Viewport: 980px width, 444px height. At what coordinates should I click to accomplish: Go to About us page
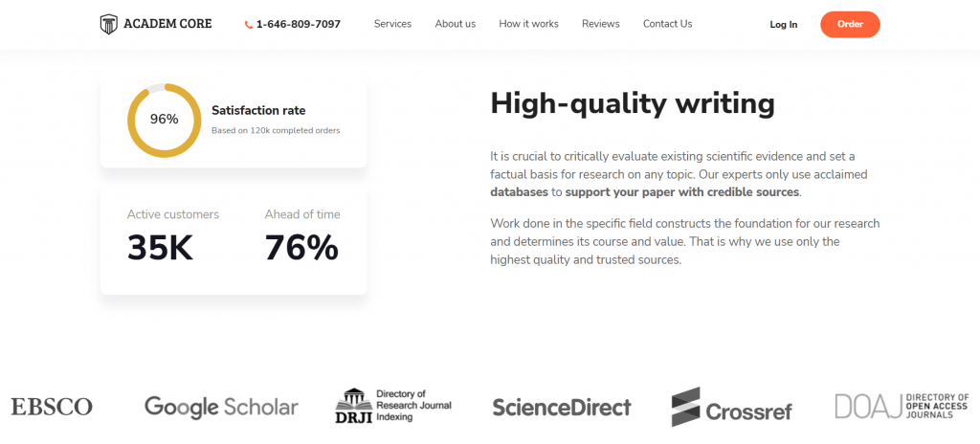click(455, 24)
